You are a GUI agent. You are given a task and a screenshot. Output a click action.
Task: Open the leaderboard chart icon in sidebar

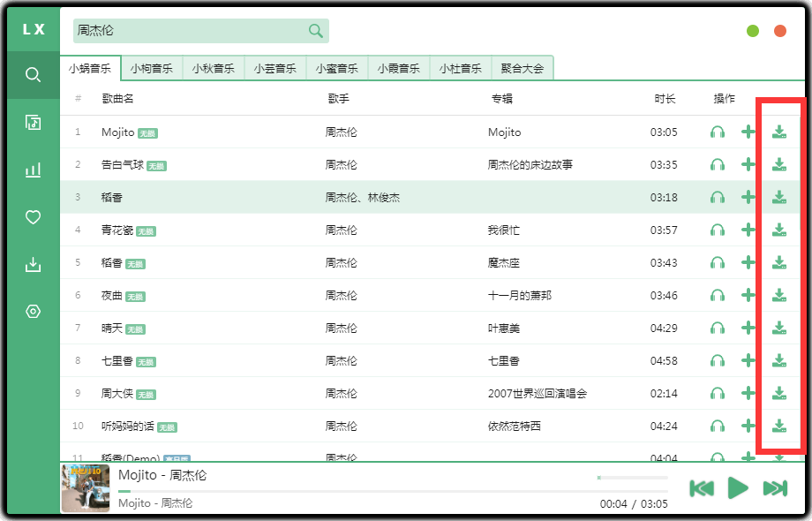pos(33,170)
